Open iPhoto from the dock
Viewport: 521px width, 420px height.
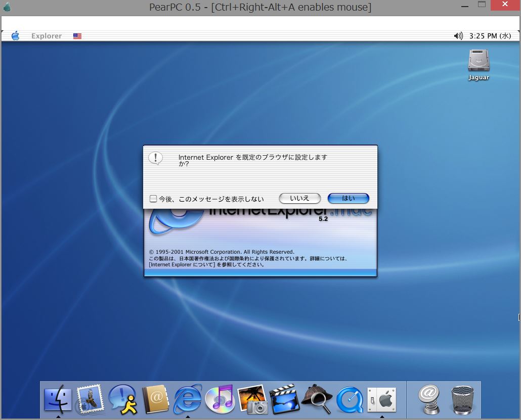point(253,399)
